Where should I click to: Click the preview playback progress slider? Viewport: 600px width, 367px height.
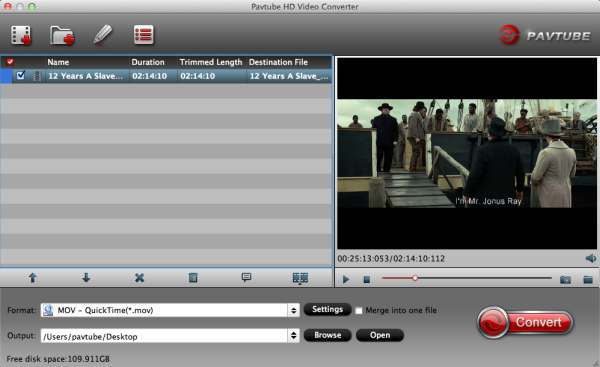coord(466,278)
